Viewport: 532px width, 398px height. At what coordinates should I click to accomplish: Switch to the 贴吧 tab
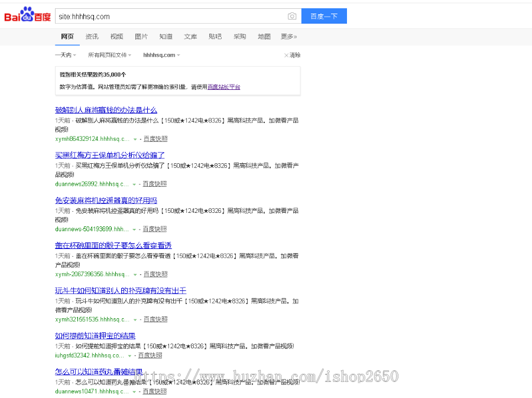[215, 36]
